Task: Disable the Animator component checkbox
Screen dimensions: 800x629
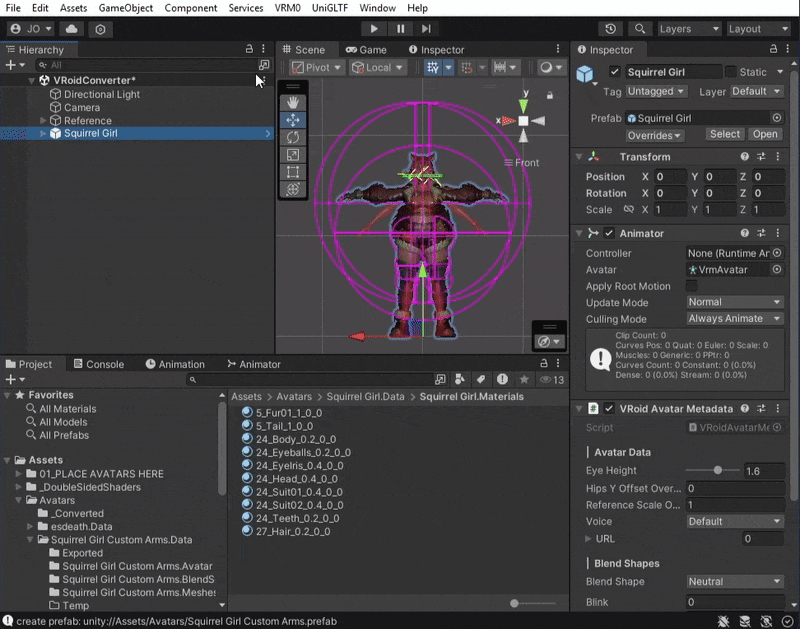Action: click(609, 233)
